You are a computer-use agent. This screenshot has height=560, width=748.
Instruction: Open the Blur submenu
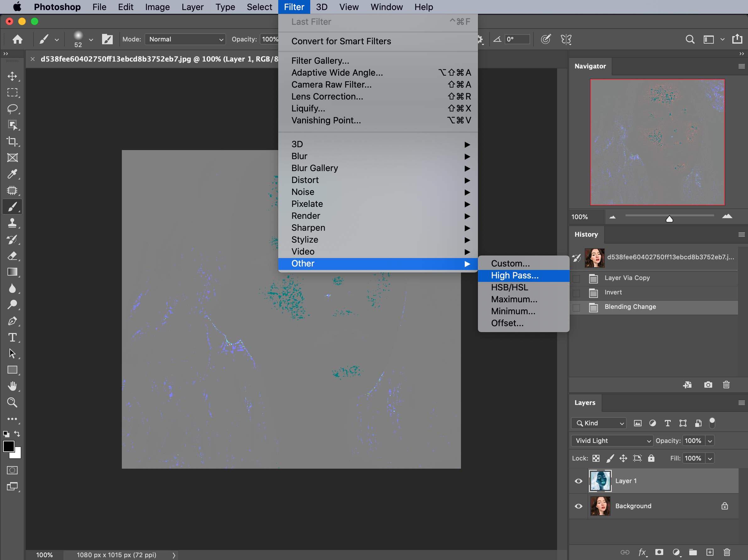(x=378, y=156)
